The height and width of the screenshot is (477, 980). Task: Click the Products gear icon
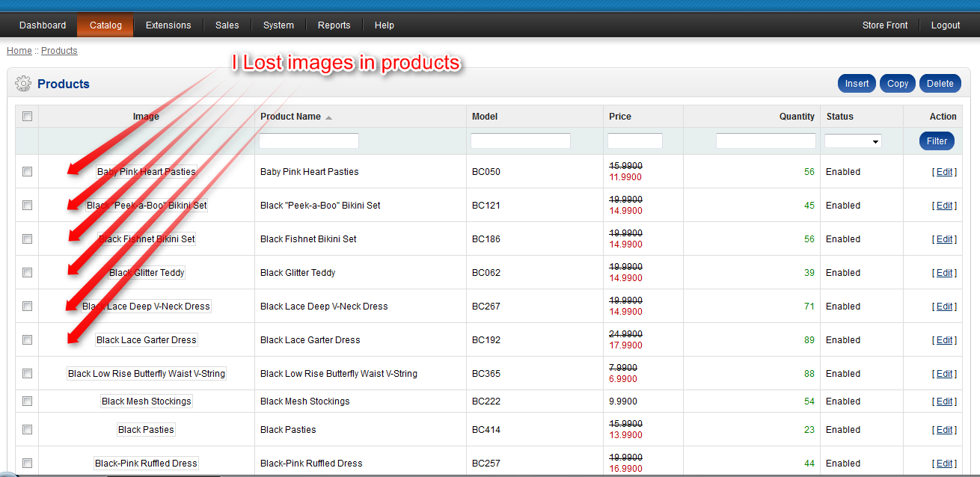coord(23,84)
